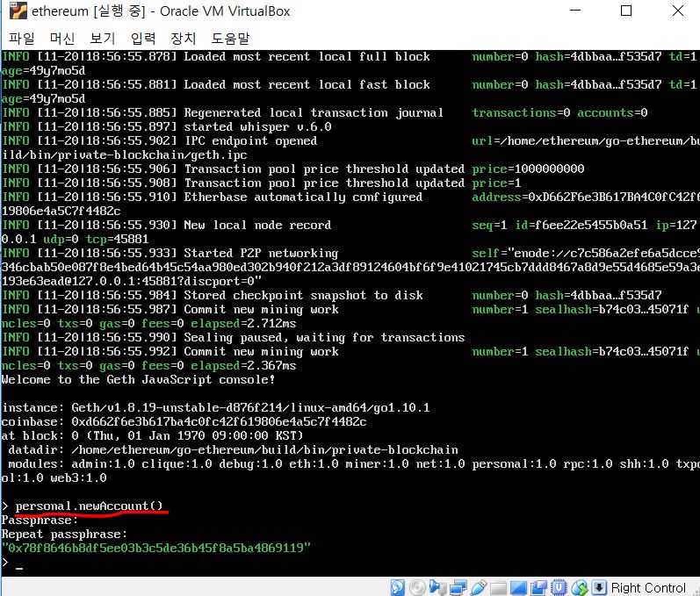700x596 pixels.
Task: Click the 'IPC endpoint opened' log line
Action: pyautogui.click(x=350, y=140)
